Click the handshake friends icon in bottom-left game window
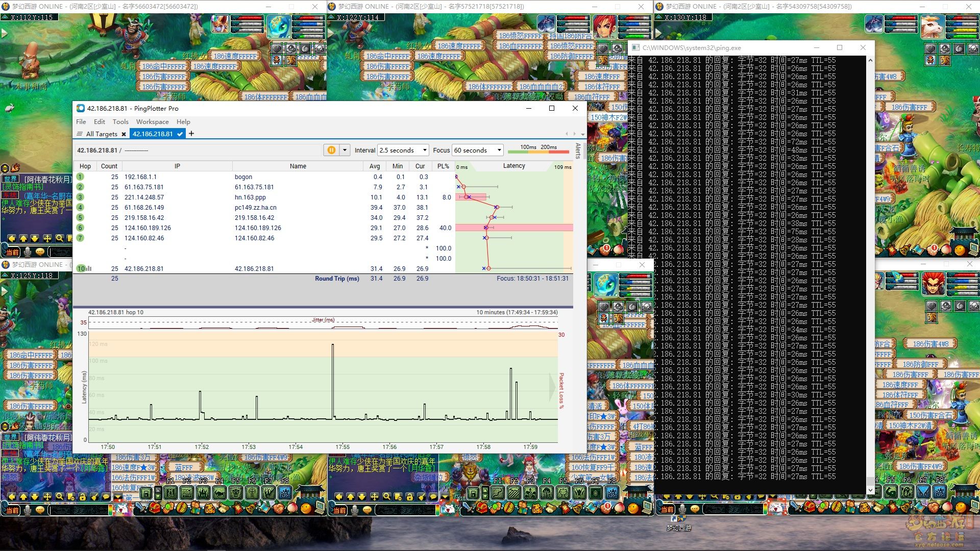The height and width of the screenshot is (551, 980). [x=279, y=508]
